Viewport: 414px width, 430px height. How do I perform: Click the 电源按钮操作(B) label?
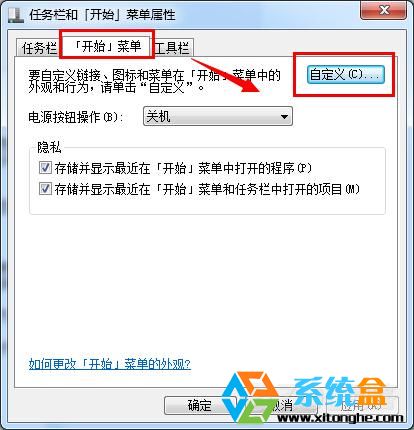point(76,117)
